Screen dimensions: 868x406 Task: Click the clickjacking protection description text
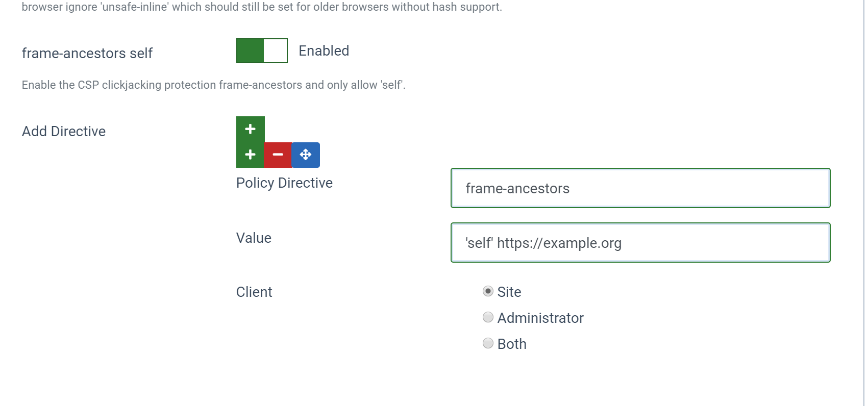214,85
